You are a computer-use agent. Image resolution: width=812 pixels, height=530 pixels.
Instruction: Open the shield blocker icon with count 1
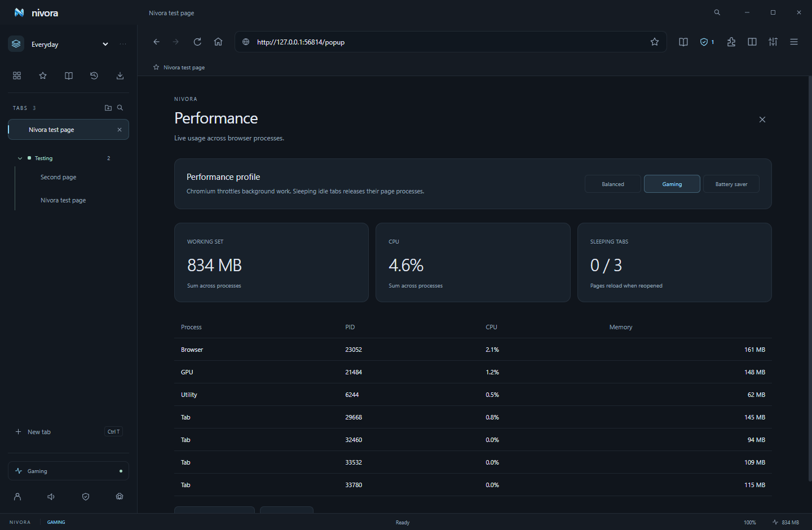[707, 42]
